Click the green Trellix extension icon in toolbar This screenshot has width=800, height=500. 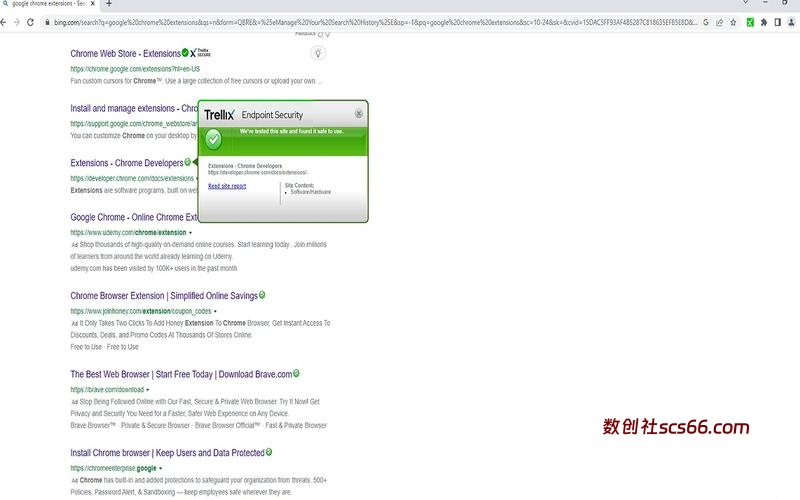coord(749,22)
